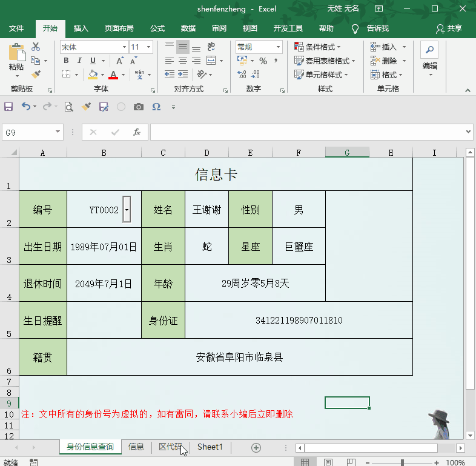Click the 共享 share button

[x=449, y=28]
